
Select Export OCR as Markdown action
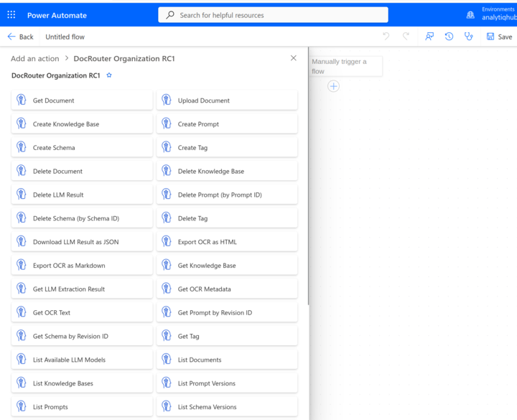(x=82, y=266)
